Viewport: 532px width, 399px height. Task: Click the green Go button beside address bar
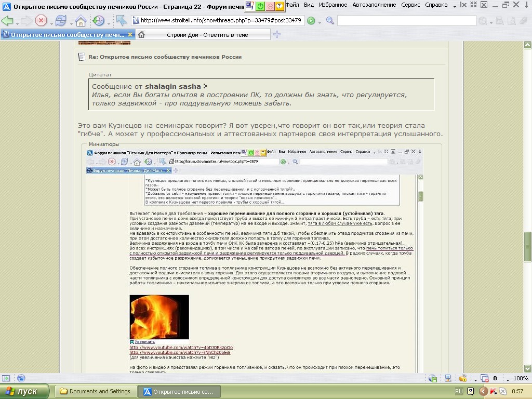tap(311, 21)
